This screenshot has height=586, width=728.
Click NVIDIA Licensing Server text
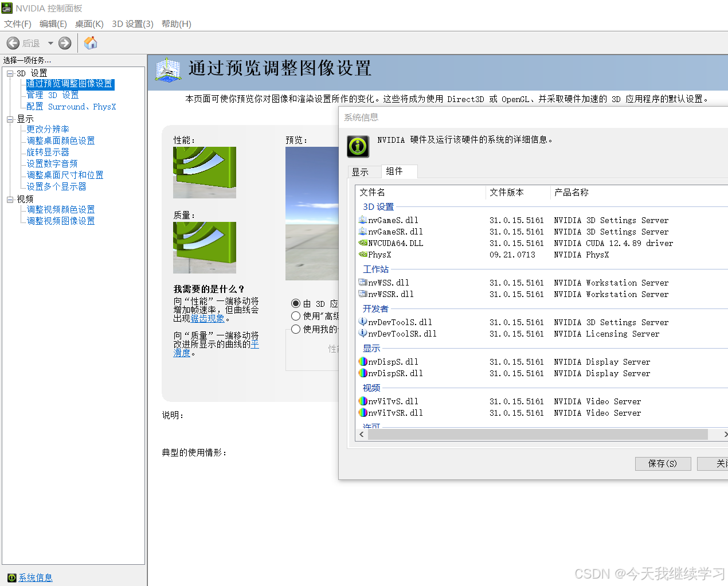[606, 334]
